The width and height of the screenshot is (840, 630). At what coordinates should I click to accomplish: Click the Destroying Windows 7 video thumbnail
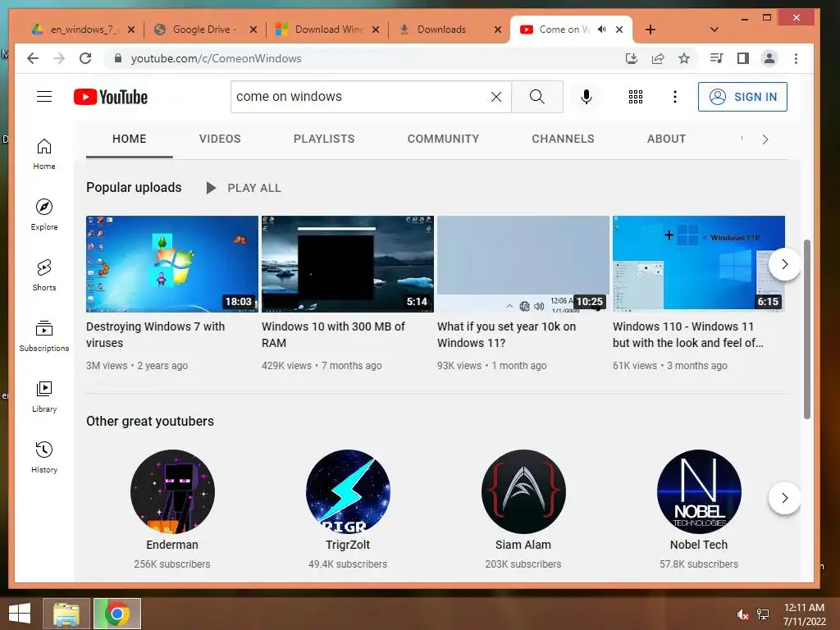[172, 264]
